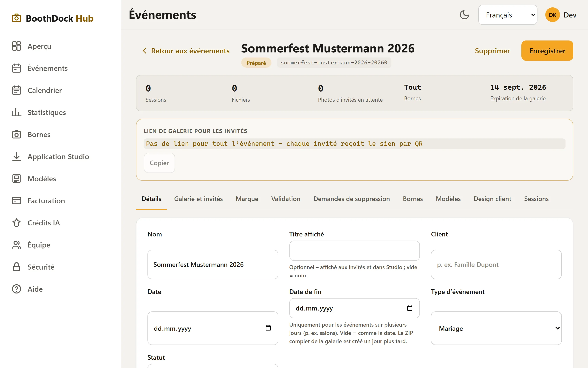The height and width of the screenshot is (368, 588).
Task: Click the DK user avatar
Action: point(552,15)
